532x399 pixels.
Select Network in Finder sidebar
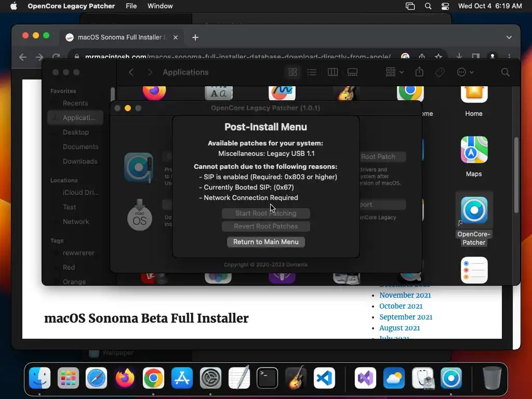tap(75, 221)
